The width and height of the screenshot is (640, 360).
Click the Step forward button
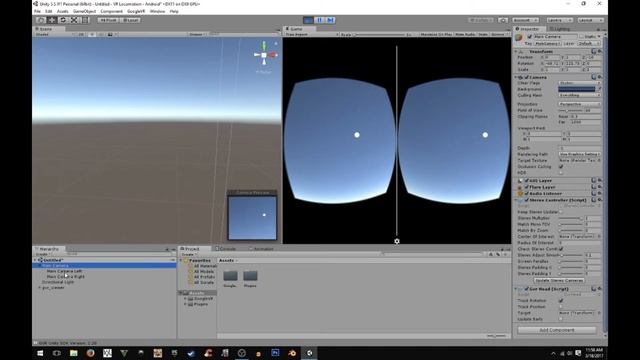(330, 20)
